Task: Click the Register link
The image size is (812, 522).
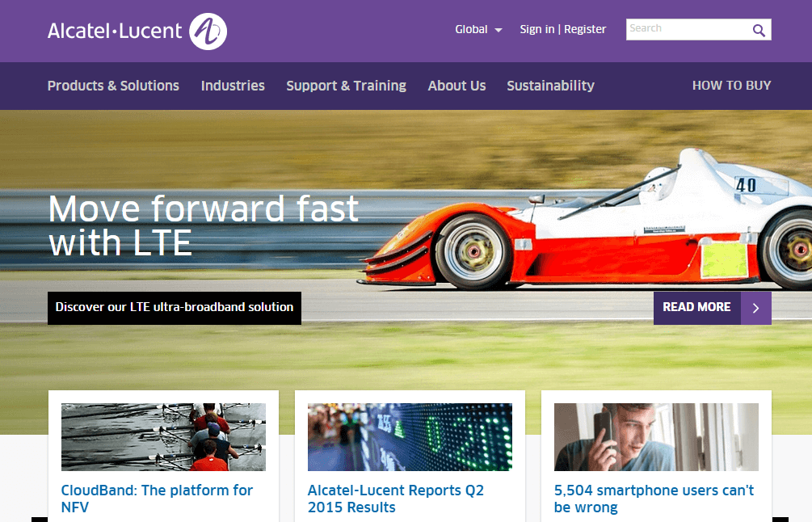Action: 584,29
